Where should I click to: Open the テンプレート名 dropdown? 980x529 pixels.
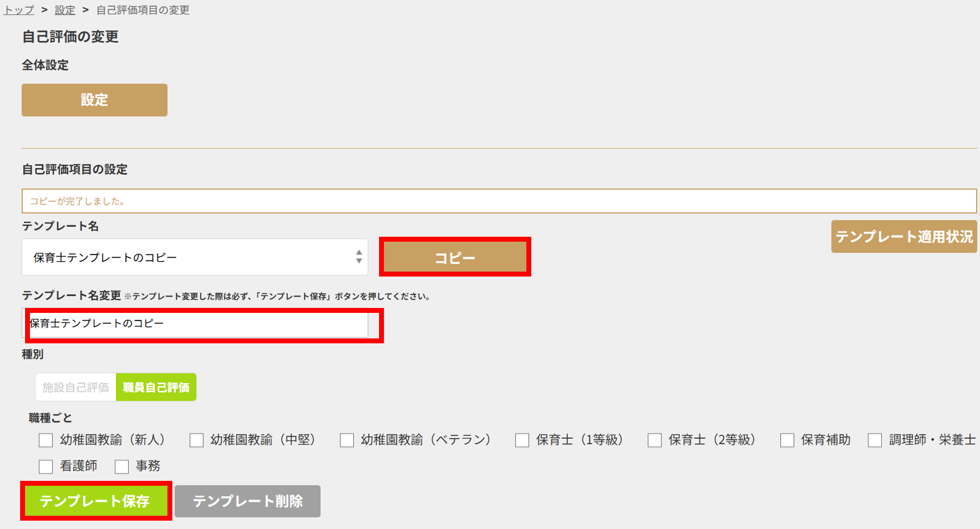194,256
